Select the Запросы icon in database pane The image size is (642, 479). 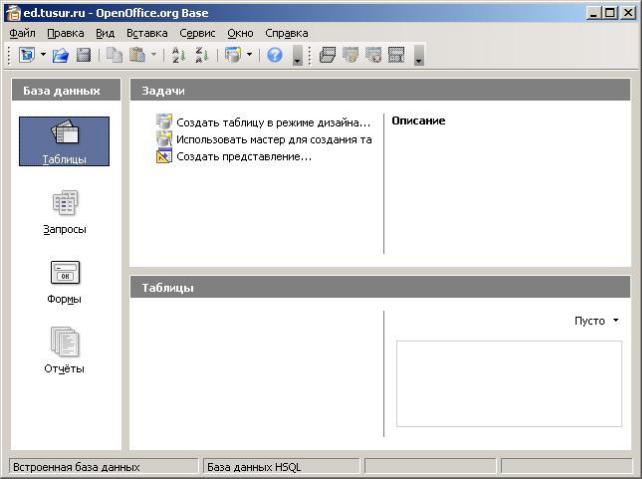pos(65,212)
